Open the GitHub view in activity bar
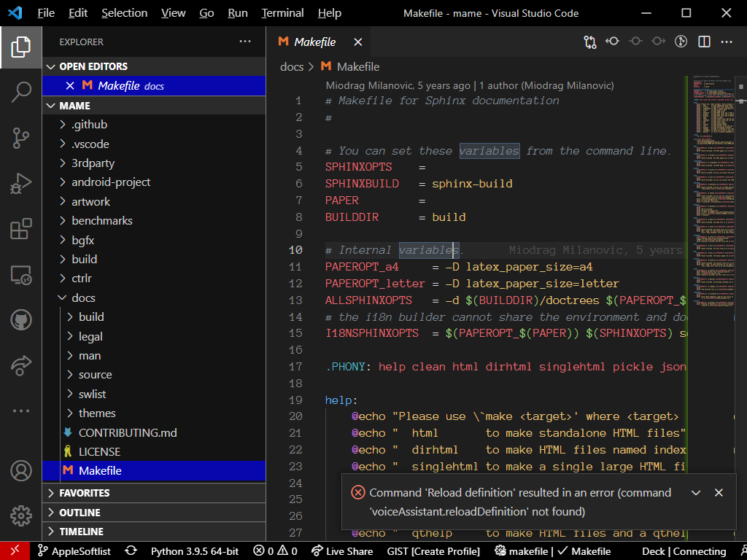Screen dimensions: 747x560 (x=20, y=319)
